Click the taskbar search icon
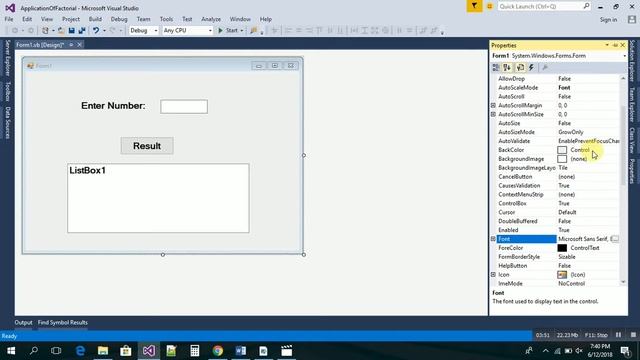This screenshot has width=640, height=360. coord(34,351)
